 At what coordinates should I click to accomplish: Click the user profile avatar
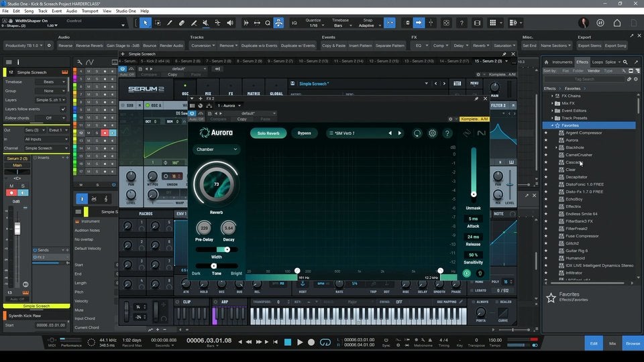pyautogui.click(x=584, y=23)
